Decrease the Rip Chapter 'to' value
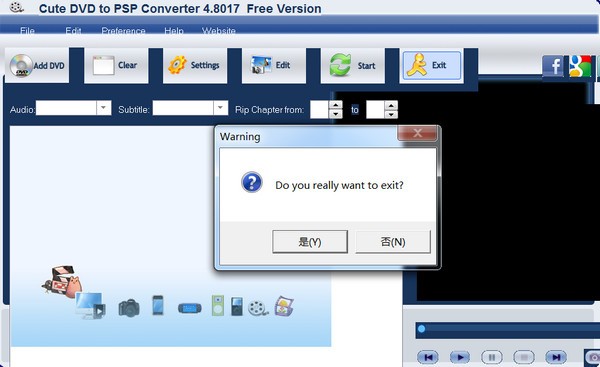This screenshot has height=367, width=600. pos(391,114)
